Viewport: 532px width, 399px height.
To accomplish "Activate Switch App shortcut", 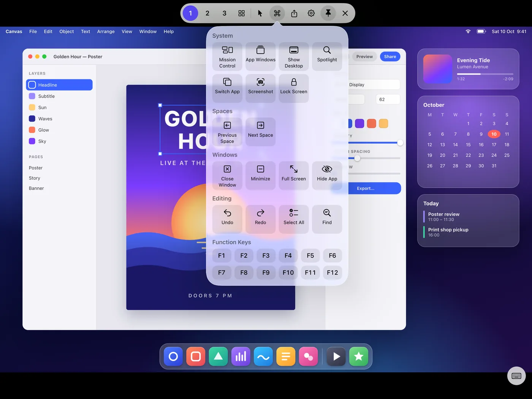I will (x=227, y=89).
